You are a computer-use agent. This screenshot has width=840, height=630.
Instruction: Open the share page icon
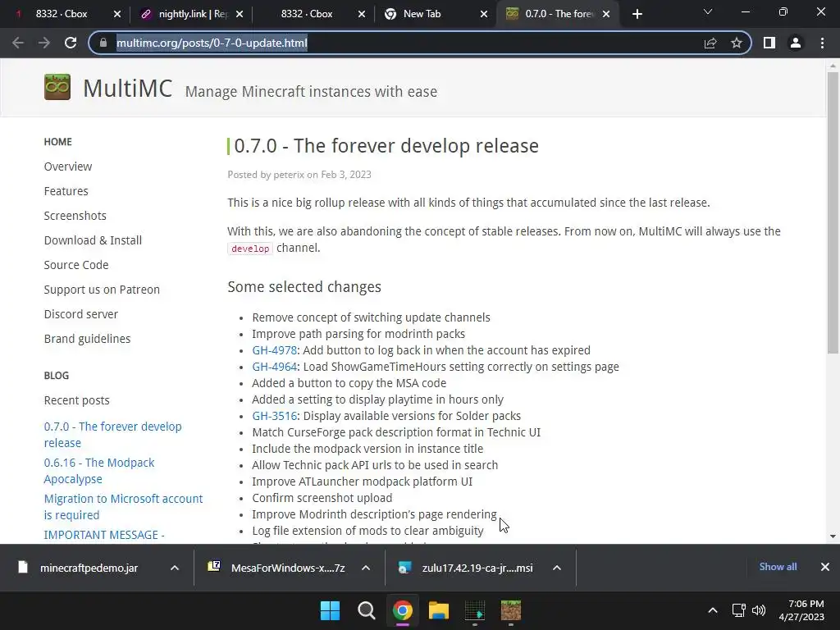pyautogui.click(x=710, y=43)
